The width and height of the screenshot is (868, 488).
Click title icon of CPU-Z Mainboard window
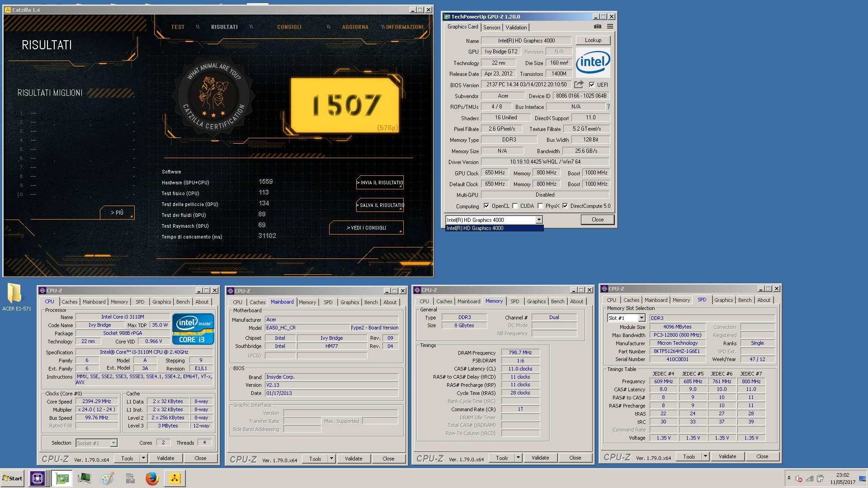[x=230, y=291]
